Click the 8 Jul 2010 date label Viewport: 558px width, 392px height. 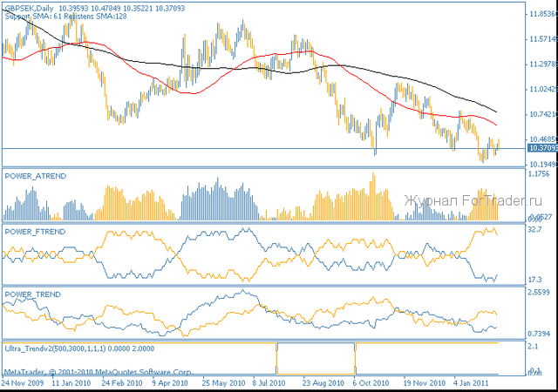pos(269,383)
